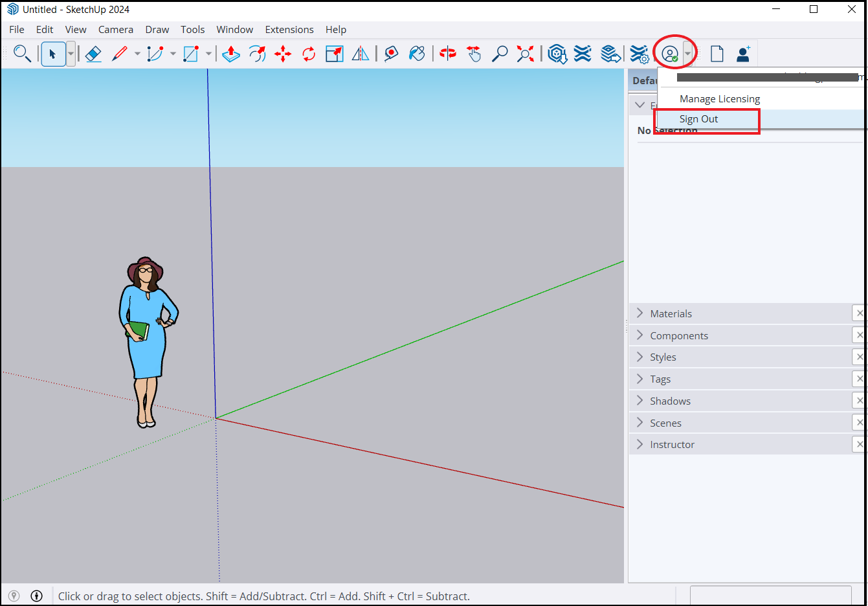This screenshot has height=606, width=868.
Task: Activate the Move tool
Action: [x=283, y=54]
